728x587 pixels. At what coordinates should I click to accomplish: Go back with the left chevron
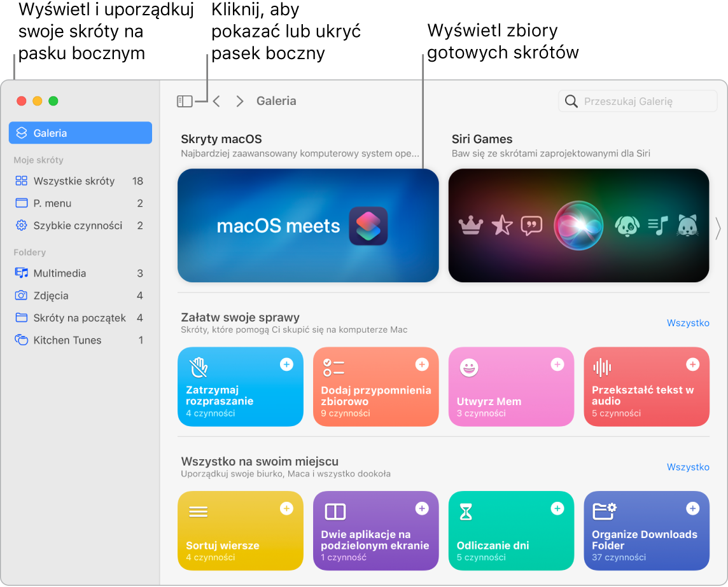pyautogui.click(x=216, y=101)
